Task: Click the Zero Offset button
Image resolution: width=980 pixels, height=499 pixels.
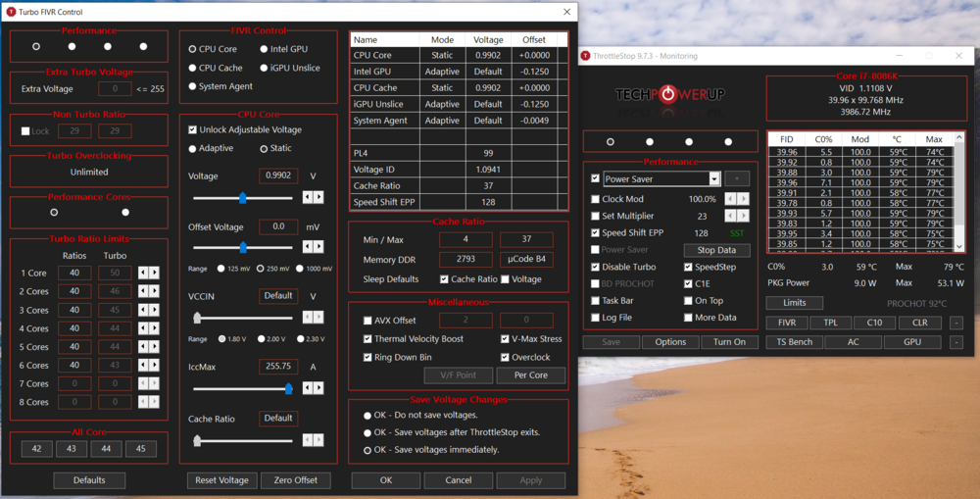Action: tap(296, 480)
